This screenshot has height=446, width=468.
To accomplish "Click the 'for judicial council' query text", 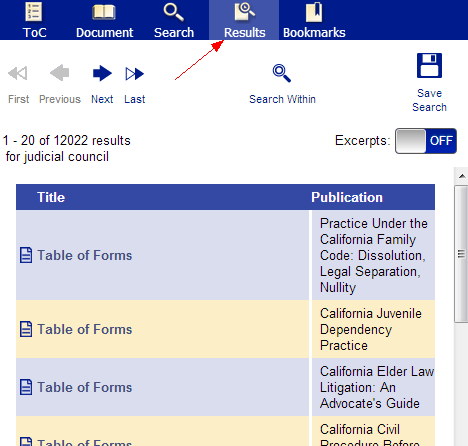I will pyautogui.click(x=57, y=157).
